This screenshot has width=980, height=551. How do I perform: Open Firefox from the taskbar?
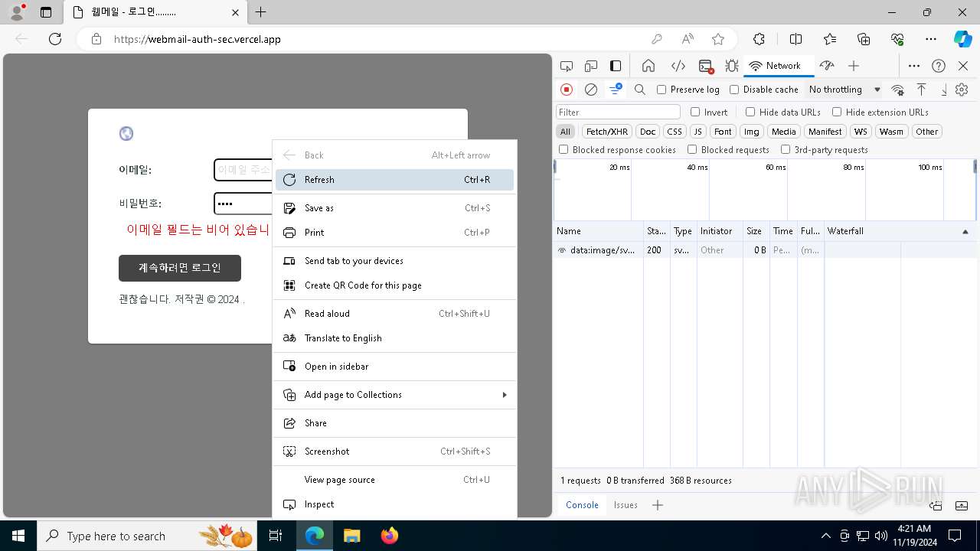click(390, 536)
